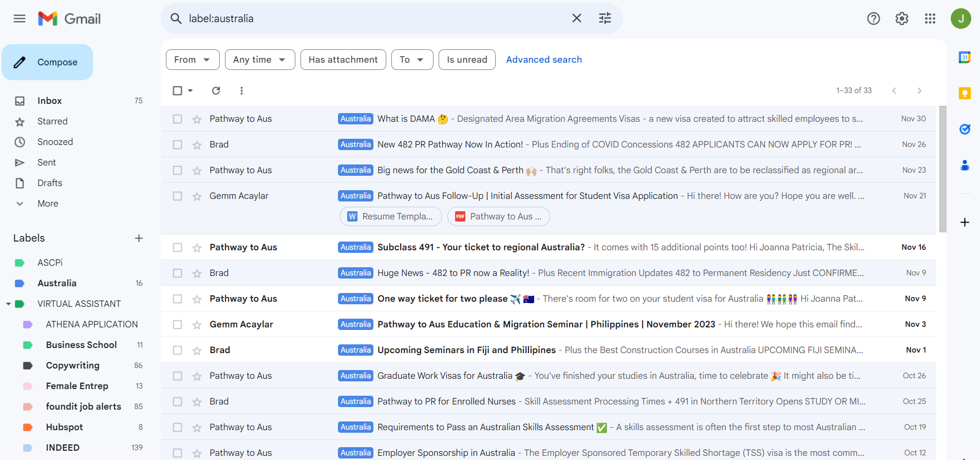Tick checkbox for 'Pathway to Aus Follow-Up' email
This screenshot has height=460, width=980.
point(178,196)
